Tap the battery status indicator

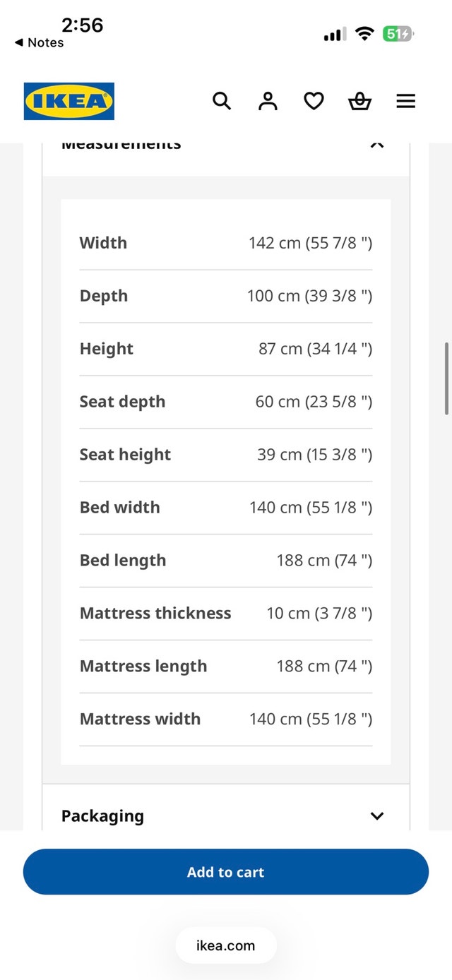pos(398,33)
